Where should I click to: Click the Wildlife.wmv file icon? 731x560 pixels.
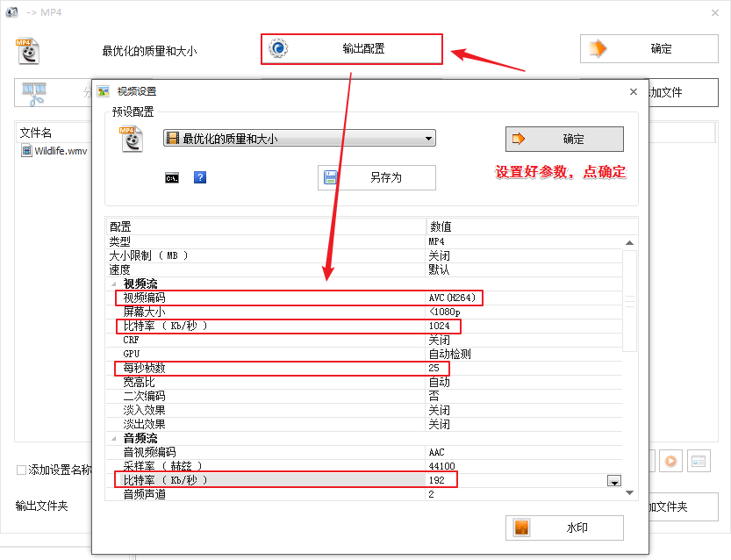pos(27,151)
